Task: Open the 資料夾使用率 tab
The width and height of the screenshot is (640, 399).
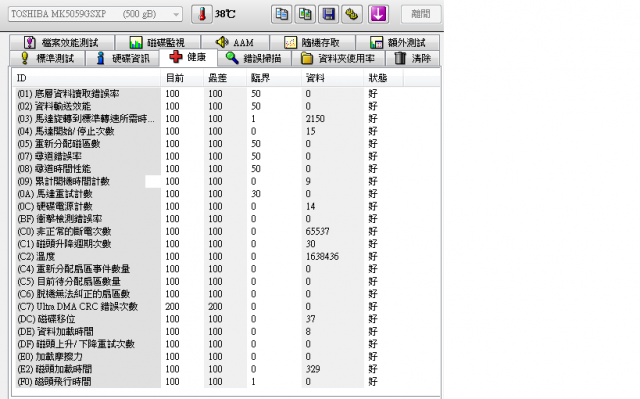Action: (338, 58)
